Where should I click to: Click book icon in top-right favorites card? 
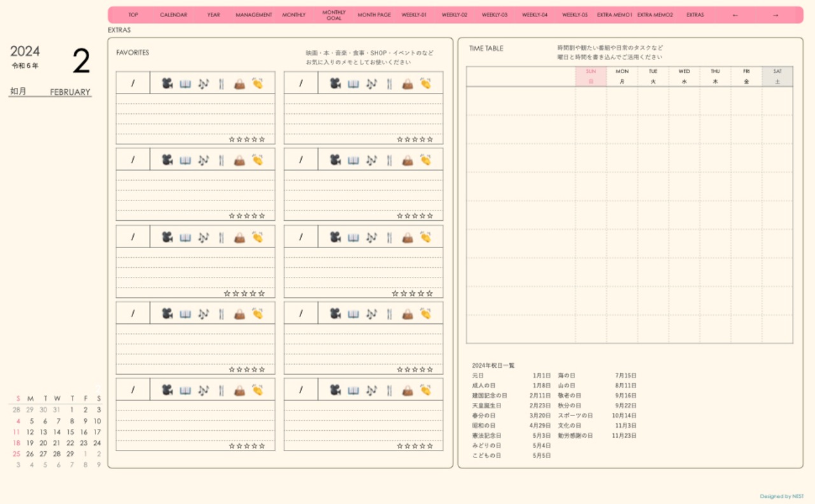click(x=353, y=83)
